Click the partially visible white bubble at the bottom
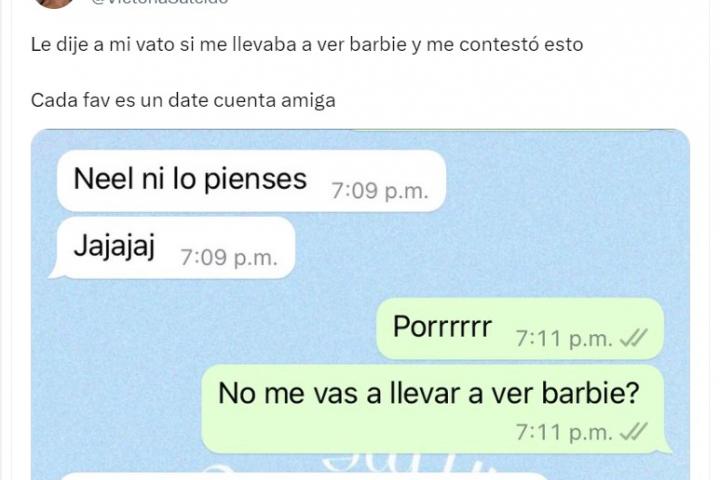The height and width of the screenshot is (480, 720). tap(303, 476)
